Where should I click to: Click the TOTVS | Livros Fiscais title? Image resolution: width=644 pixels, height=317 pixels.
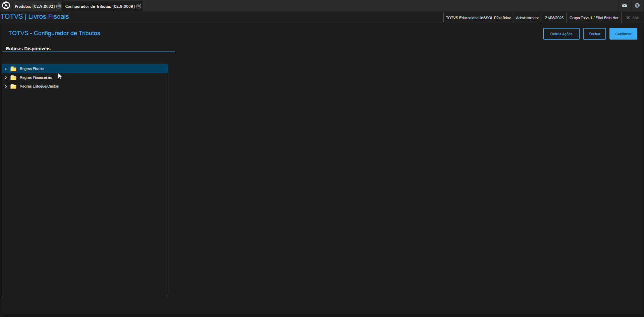coord(35,16)
